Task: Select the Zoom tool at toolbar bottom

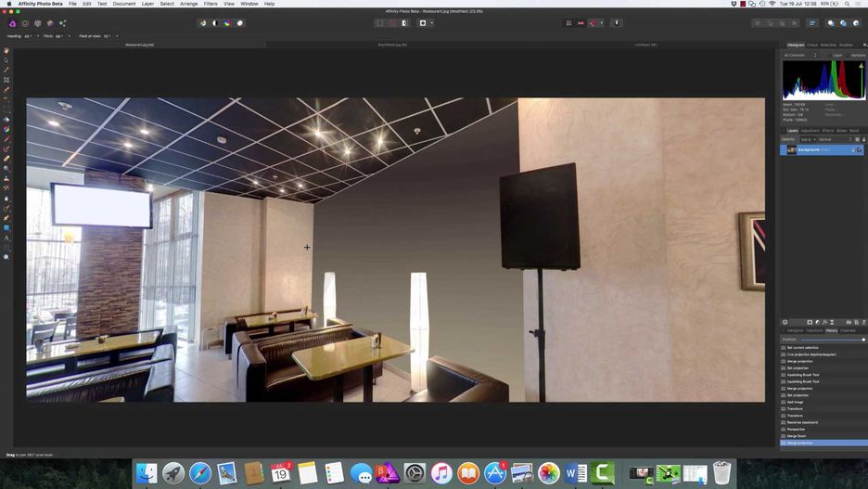Action: (6, 258)
